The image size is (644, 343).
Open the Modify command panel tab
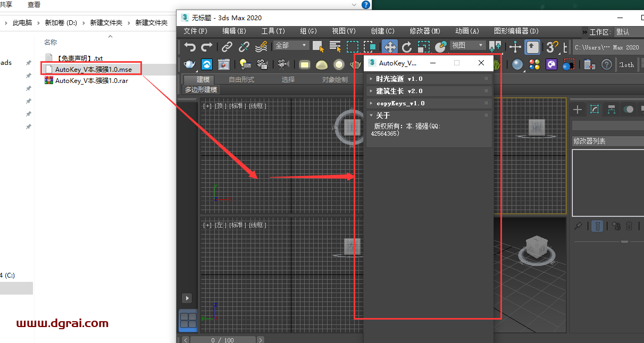click(x=595, y=110)
